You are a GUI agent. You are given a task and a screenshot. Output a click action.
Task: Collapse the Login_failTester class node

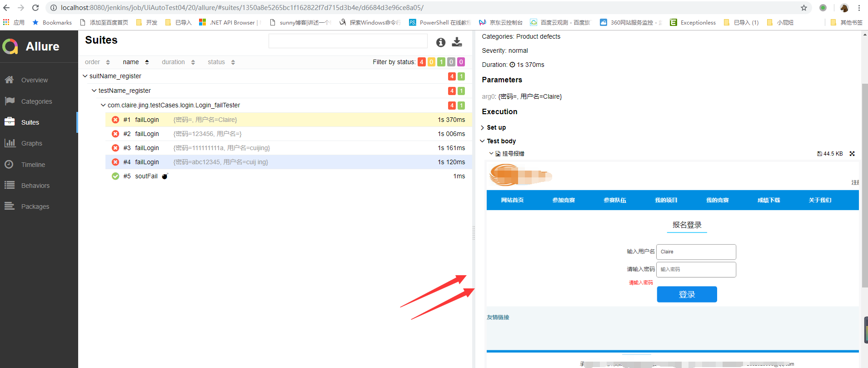(x=103, y=105)
